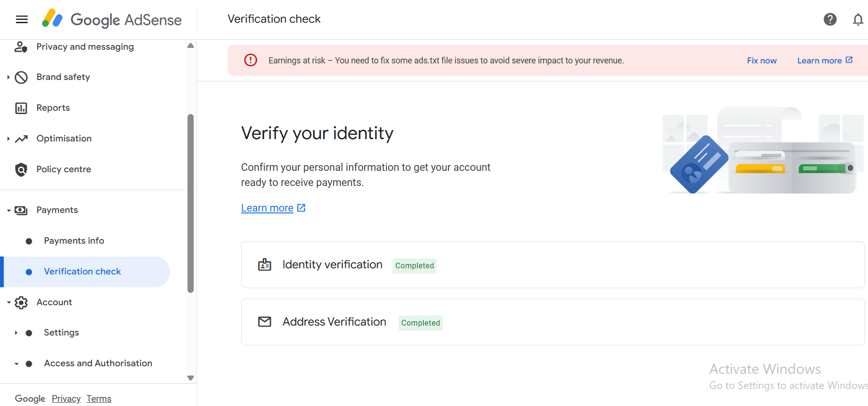Select Payments info in sidebar
Screen dimensions: 868x406
click(x=74, y=241)
